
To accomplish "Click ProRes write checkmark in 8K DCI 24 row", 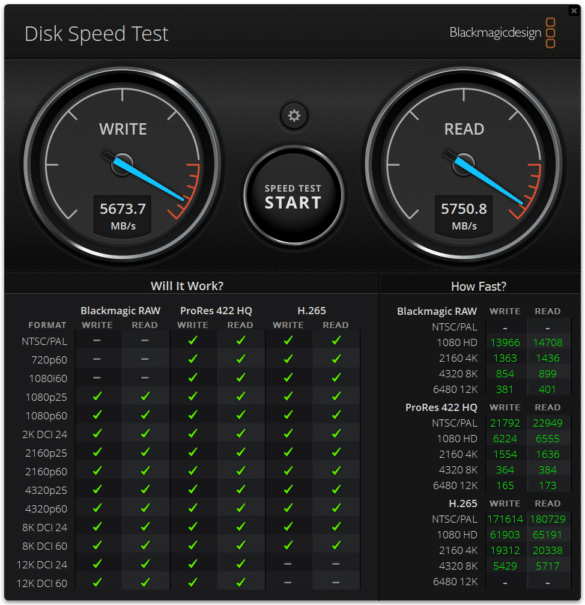I will 193,526.
